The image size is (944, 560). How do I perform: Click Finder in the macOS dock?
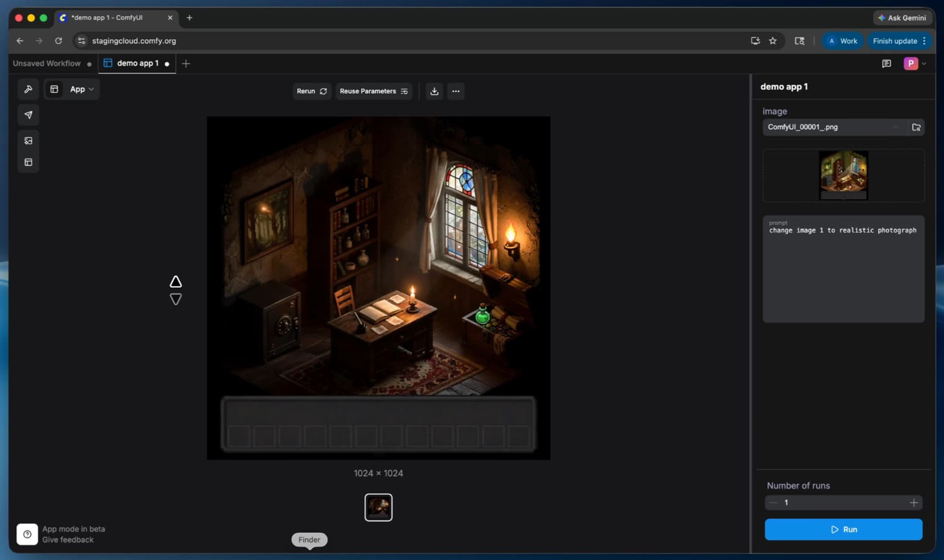[x=309, y=539]
